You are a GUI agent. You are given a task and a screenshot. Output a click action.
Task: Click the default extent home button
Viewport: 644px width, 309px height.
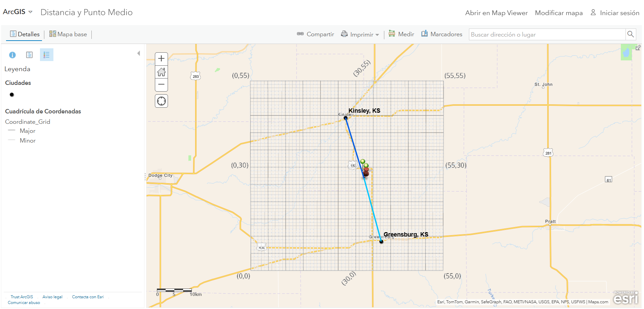(x=161, y=72)
